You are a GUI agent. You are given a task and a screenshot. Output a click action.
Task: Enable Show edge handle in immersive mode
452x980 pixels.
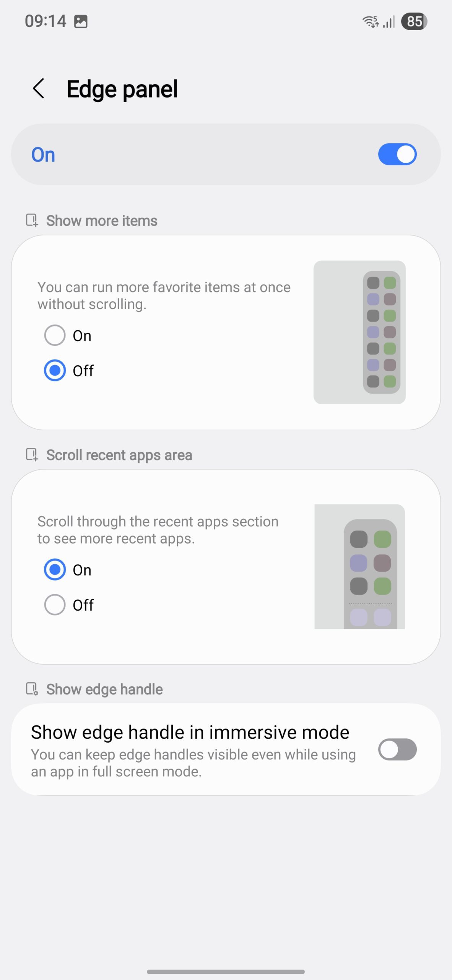(397, 749)
